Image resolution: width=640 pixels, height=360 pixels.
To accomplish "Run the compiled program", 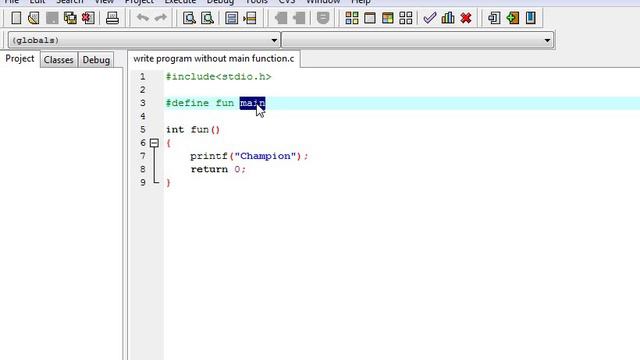I will coord(370,18).
